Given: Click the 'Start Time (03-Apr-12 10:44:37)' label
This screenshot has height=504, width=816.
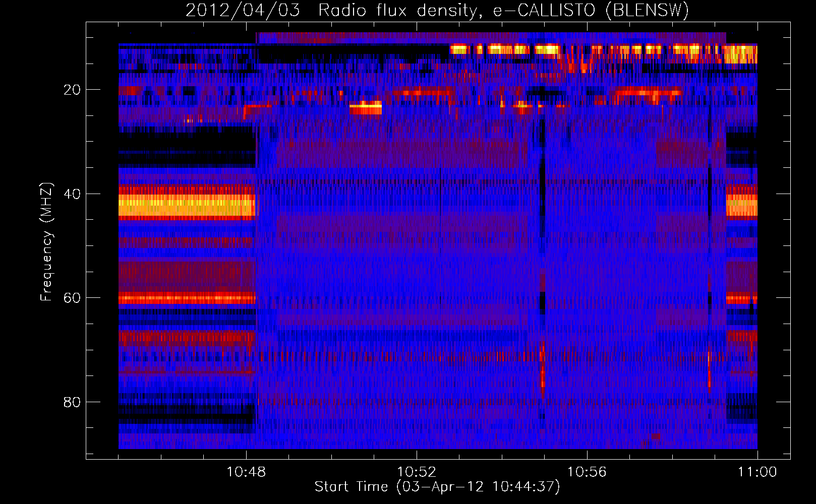Looking at the screenshot, I should (x=437, y=487).
